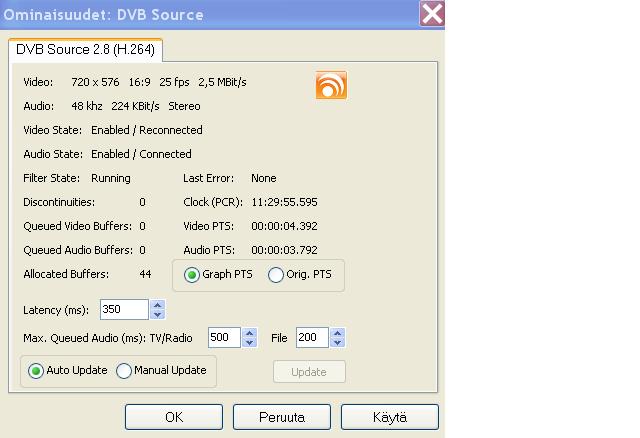
Task: Click the Audio PTS value 00:00:03.792
Action: 284,250
